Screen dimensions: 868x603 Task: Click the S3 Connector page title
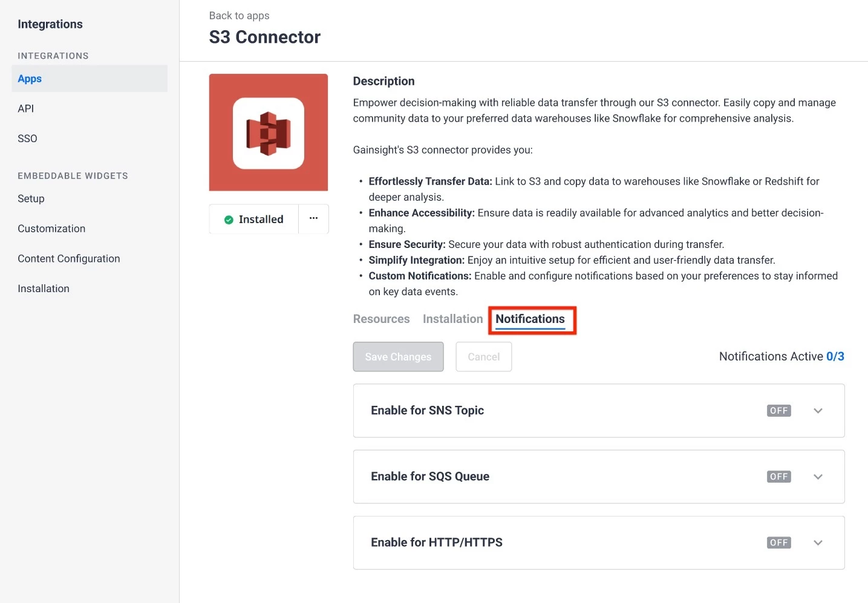tap(265, 37)
